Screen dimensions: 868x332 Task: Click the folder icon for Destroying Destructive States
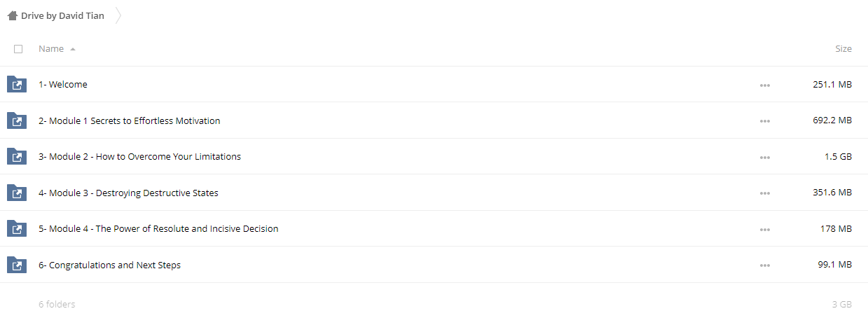(x=17, y=193)
